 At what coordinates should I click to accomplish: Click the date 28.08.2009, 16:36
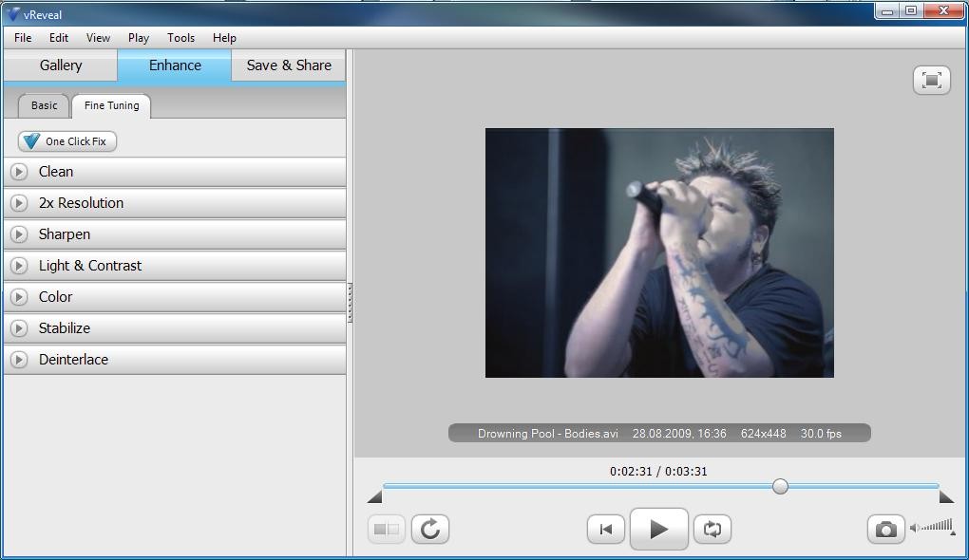[x=679, y=434]
